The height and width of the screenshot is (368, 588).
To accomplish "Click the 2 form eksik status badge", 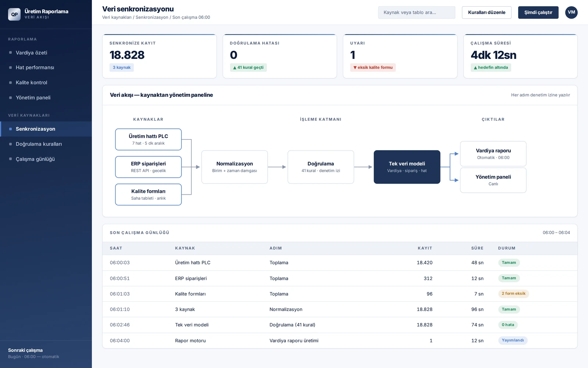I will [x=513, y=294].
